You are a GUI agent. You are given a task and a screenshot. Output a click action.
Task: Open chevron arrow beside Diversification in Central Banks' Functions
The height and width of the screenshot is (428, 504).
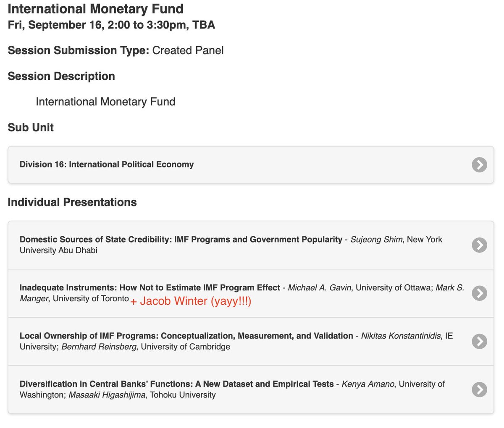pyautogui.click(x=479, y=390)
